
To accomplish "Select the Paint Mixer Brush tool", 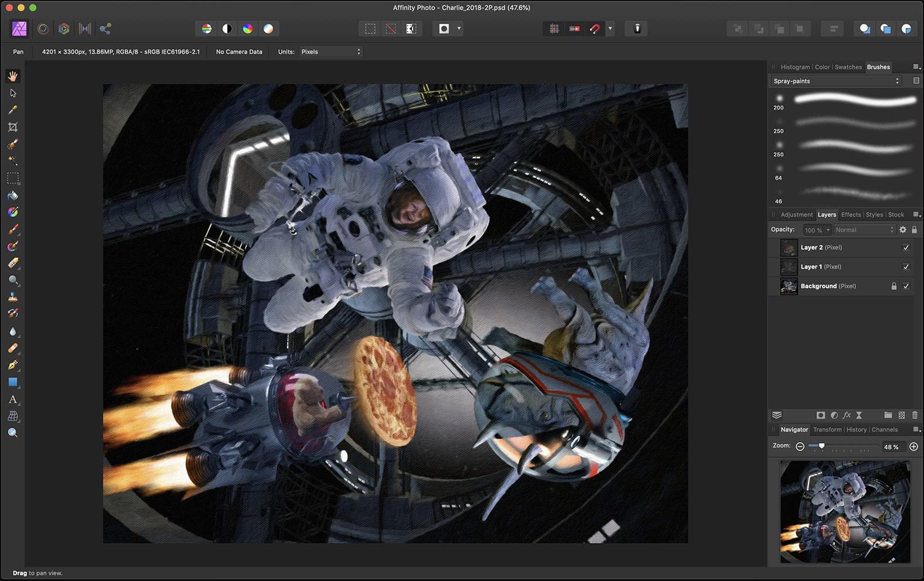I will 13,246.
